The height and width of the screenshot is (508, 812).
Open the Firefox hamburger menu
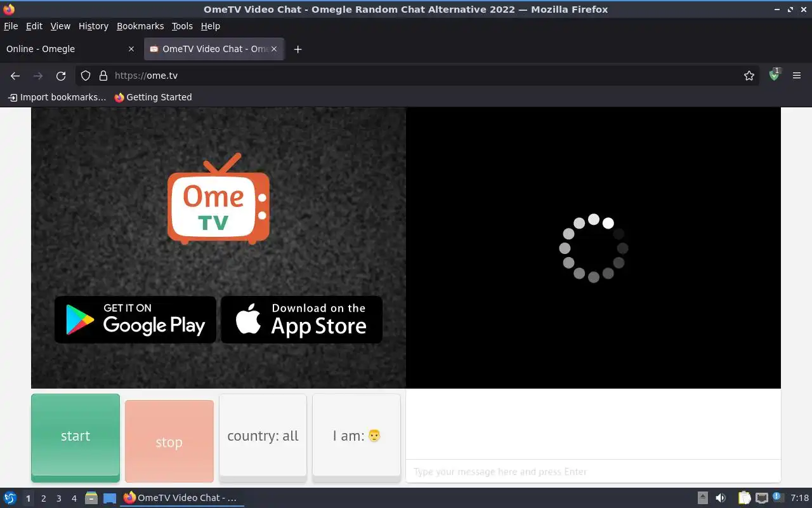point(797,76)
